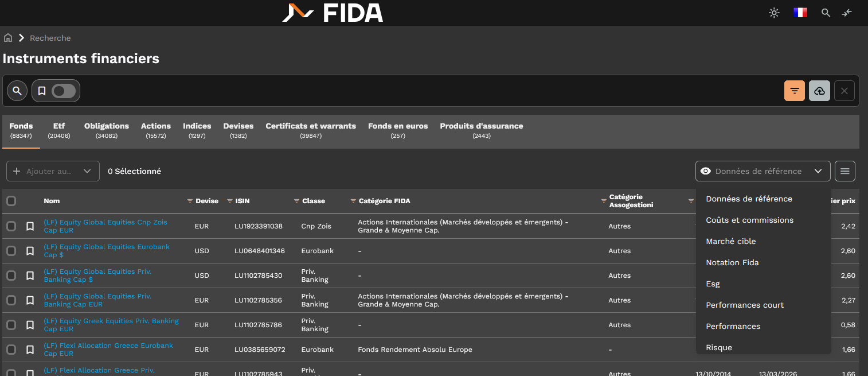Check the select-all header checkbox
Image resolution: width=868 pixels, height=376 pixels.
11,201
